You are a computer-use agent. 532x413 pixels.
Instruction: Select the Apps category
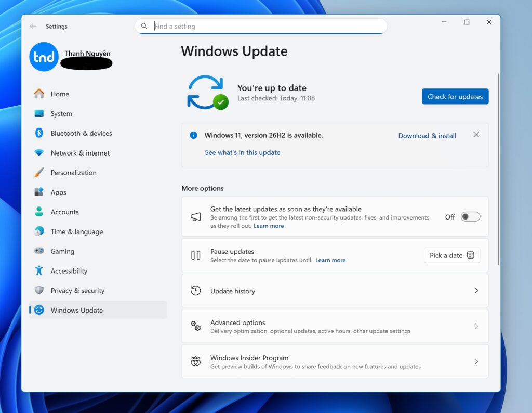(x=98, y=192)
